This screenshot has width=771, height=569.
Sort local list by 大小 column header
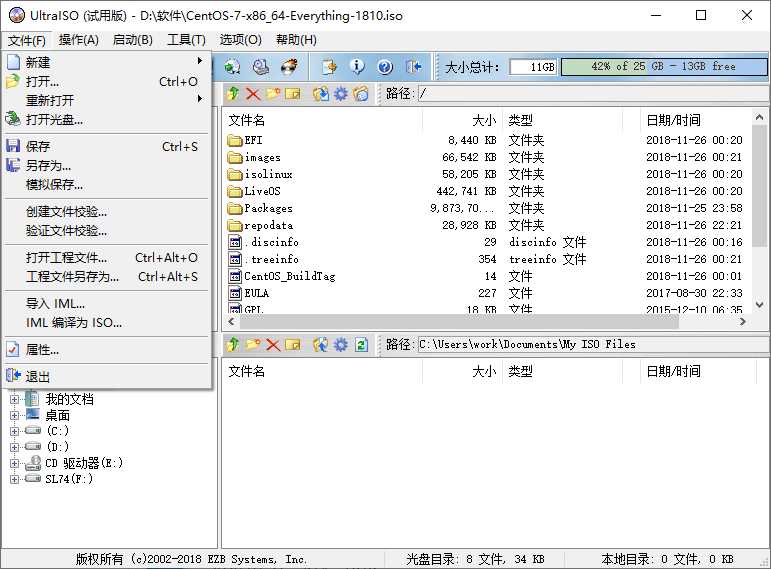(462, 371)
